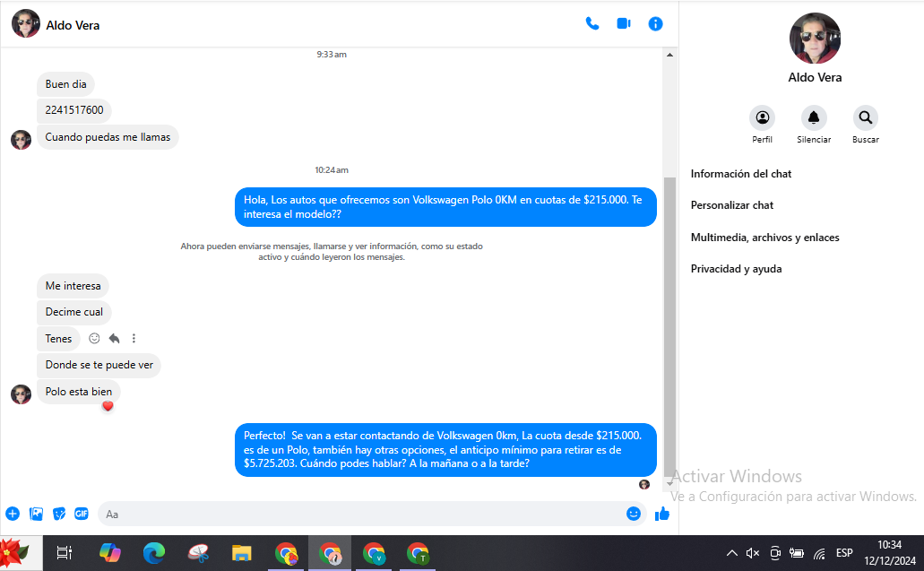The height and width of the screenshot is (571, 924).
Task: Start a video call with Aldo Vera
Action: [x=624, y=23]
